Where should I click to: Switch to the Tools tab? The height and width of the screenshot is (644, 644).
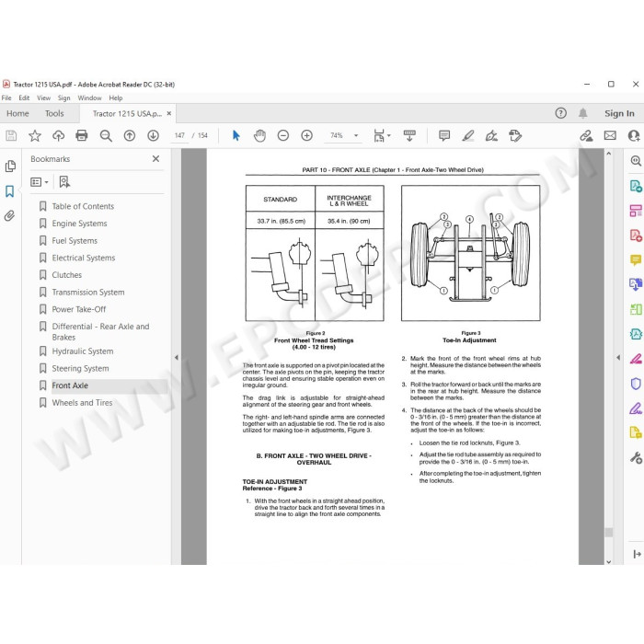[x=54, y=113]
